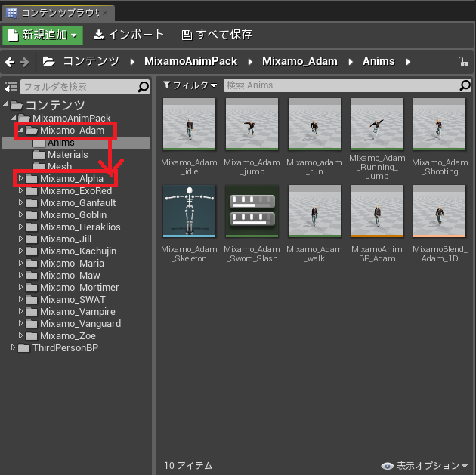Collapse the コンテンツ root folder
The width and height of the screenshot is (476, 475).
tap(6, 104)
